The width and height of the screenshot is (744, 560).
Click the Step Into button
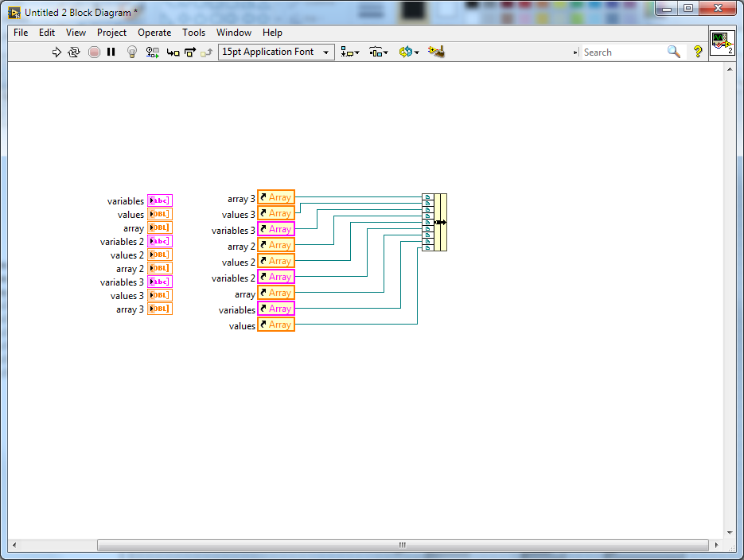click(173, 52)
